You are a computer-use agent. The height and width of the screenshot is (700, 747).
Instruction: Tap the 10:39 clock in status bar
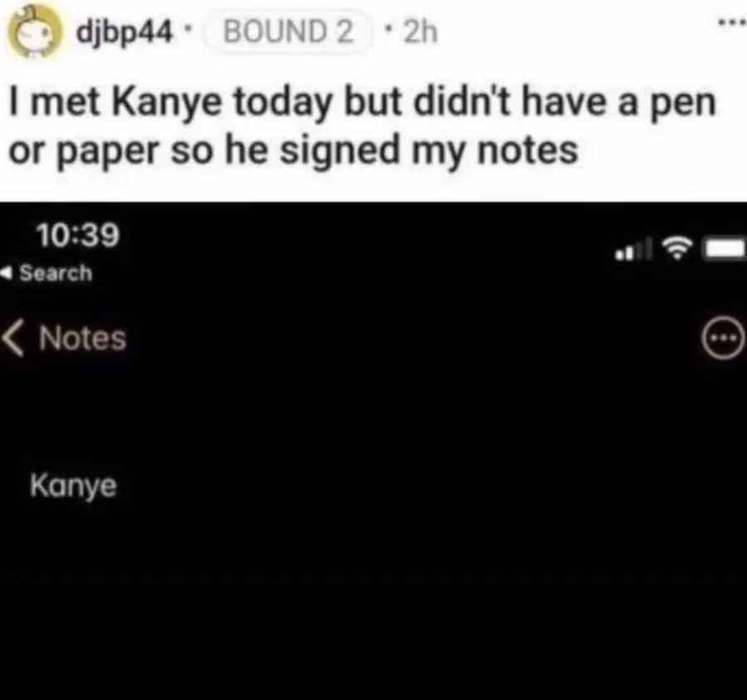(x=78, y=235)
